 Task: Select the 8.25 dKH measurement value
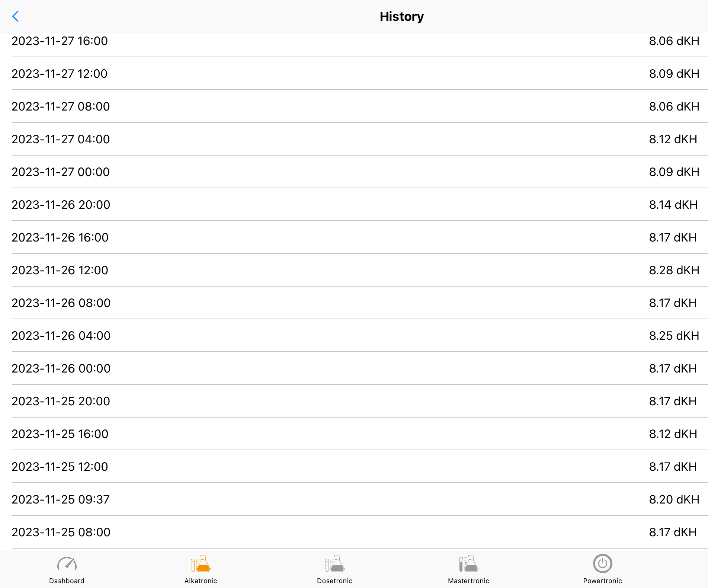[x=674, y=336]
